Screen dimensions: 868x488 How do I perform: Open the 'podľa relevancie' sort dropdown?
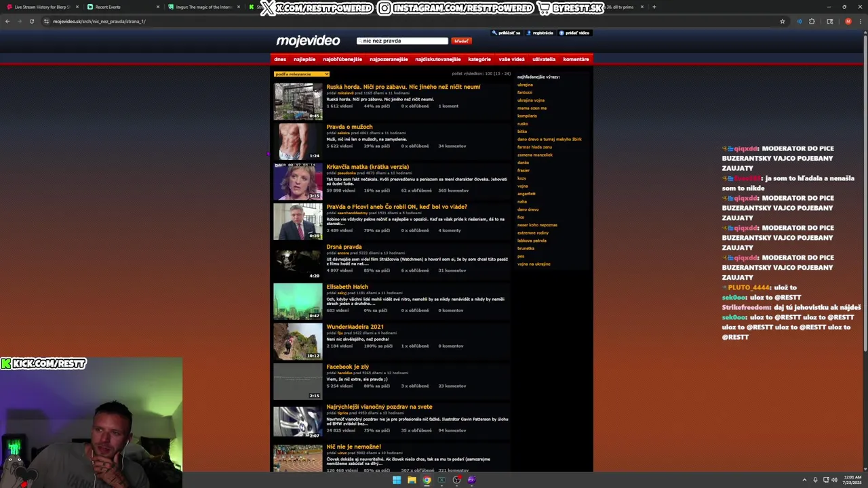coord(302,74)
